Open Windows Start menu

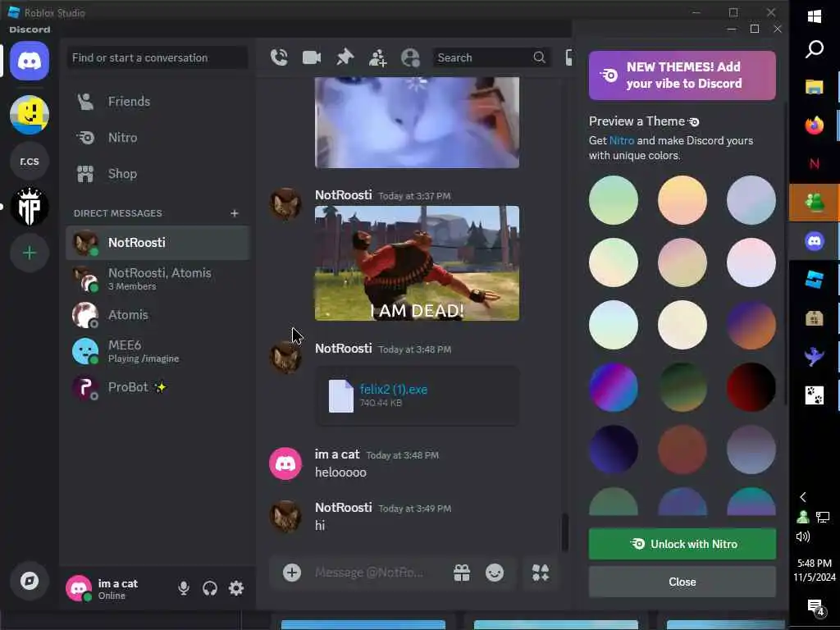pyautogui.click(x=815, y=16)
